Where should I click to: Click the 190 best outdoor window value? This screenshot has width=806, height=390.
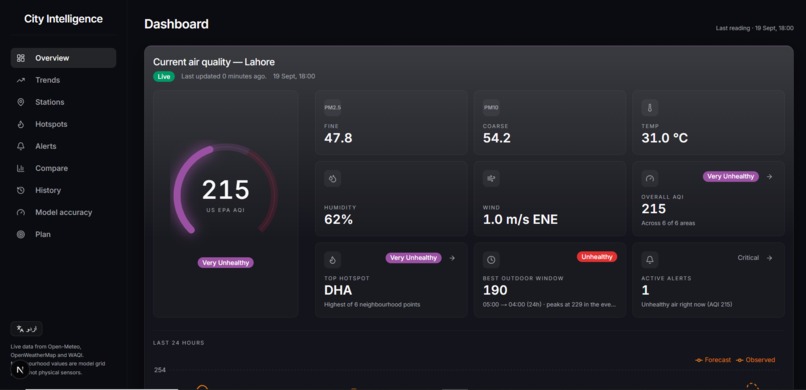(496, 290)
